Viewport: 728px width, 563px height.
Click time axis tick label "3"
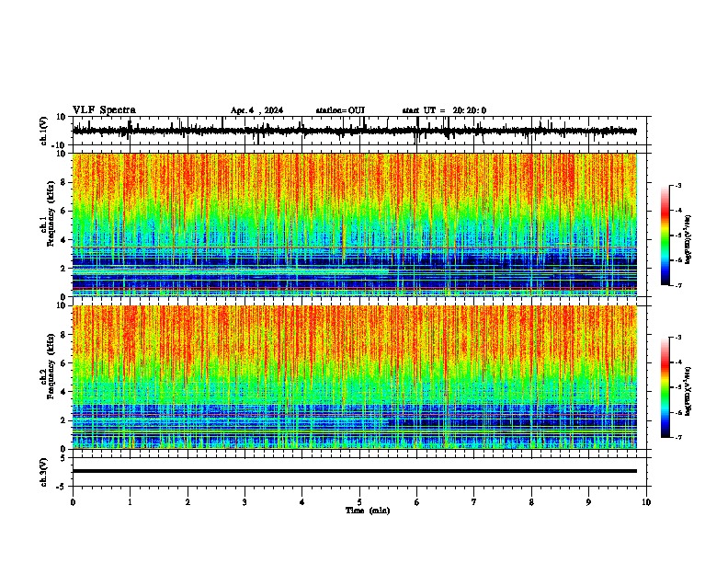(245, 502)
